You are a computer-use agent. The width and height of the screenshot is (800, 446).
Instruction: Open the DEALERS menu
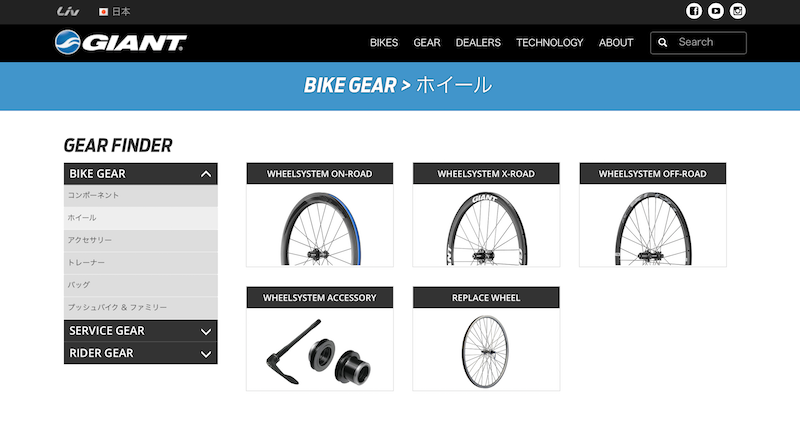tap(478, 42)
